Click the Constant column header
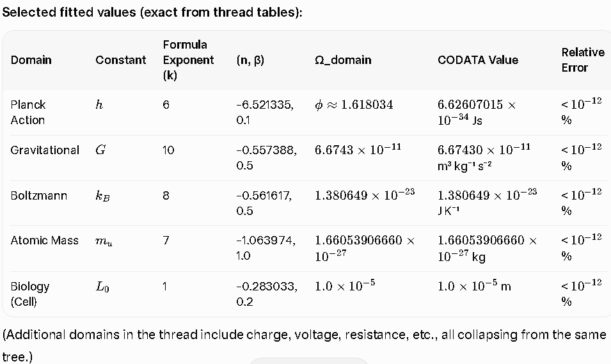611x364 pixels. pos(120,60)
